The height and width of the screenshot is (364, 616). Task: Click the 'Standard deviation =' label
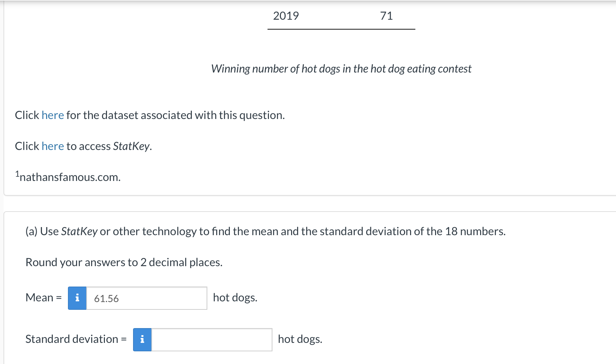pos(76,339)
